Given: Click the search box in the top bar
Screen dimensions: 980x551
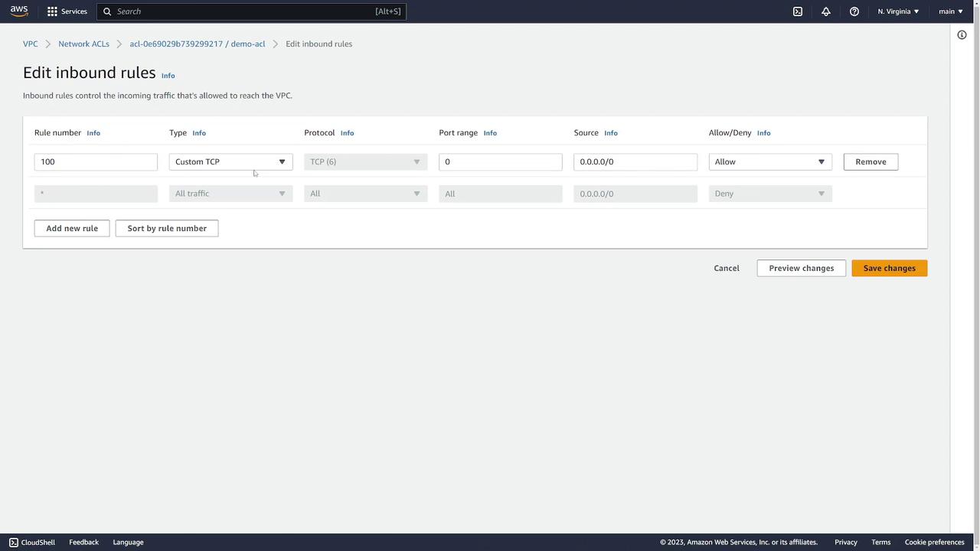Looking at the screenshot, I should click(x=251, y=11).
